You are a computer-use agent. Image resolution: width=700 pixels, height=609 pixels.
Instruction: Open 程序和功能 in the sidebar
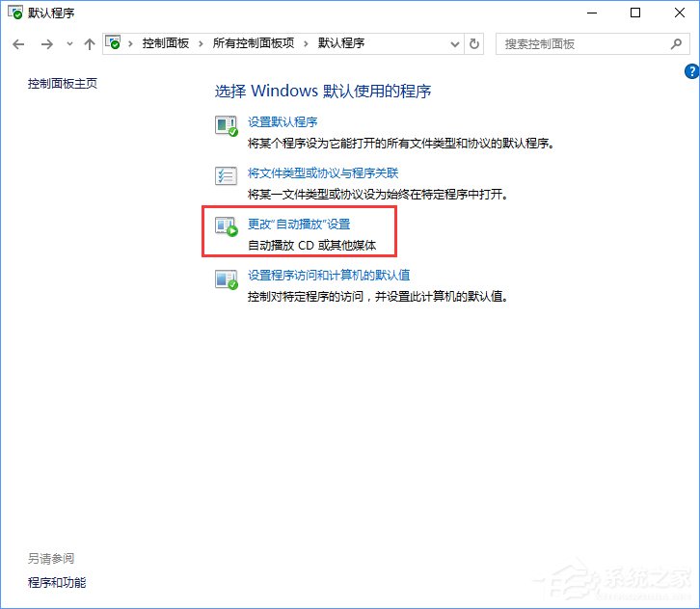pos(57,582)
